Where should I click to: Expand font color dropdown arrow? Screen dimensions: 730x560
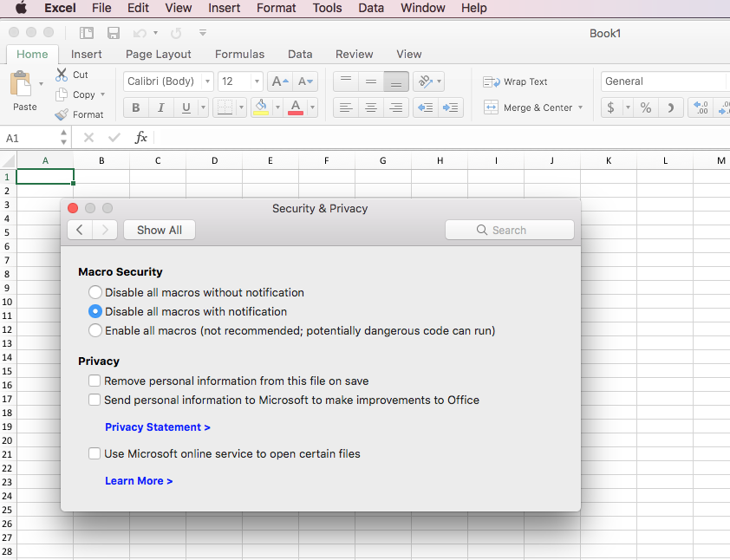click(312, 107)
